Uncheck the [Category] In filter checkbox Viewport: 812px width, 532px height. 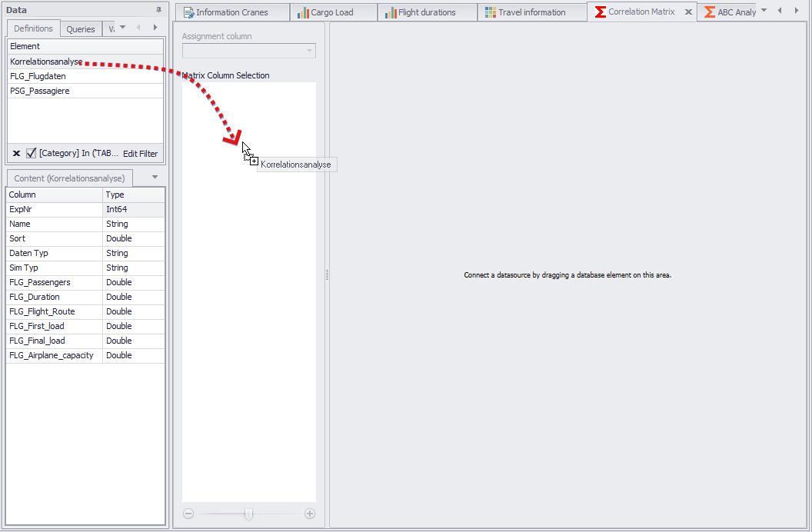(x=31, y=153)
